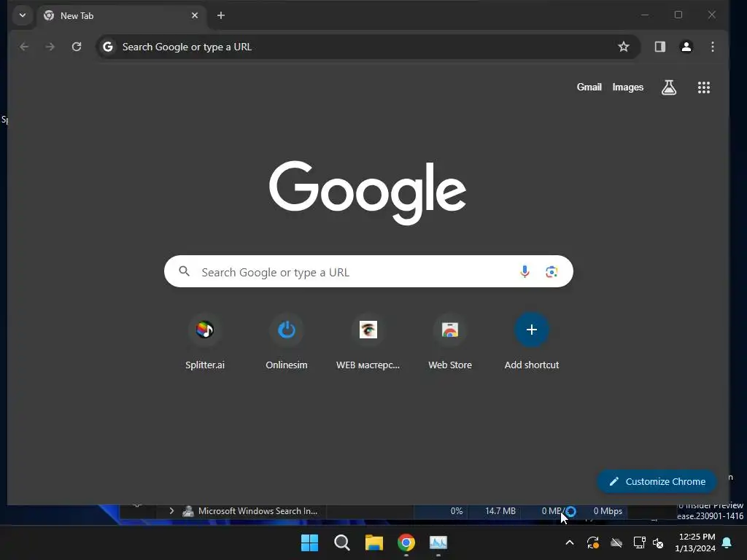This screenshot has height=560, width=747.
Task: Click the 14.7 MB memory value
Action: (500, 511)
